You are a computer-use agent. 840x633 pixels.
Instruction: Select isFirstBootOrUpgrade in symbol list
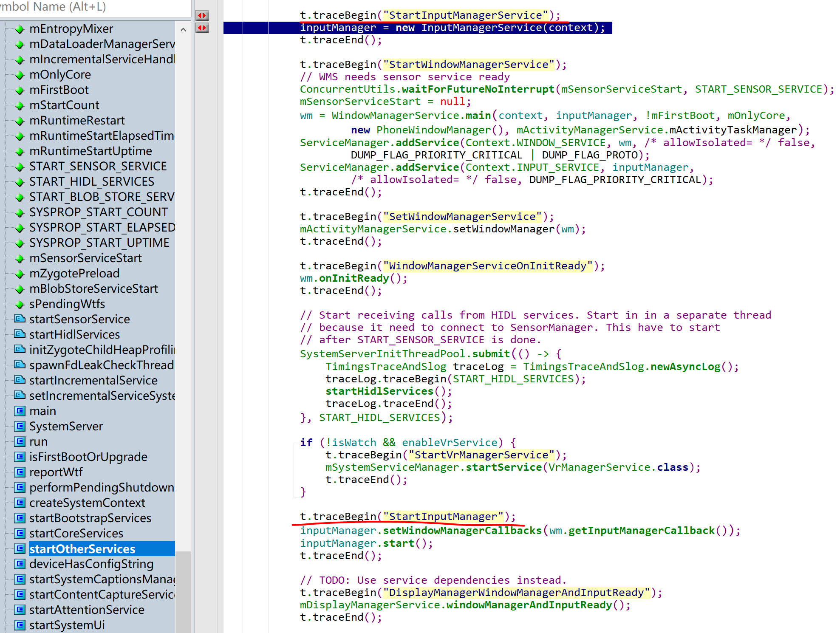88,457
